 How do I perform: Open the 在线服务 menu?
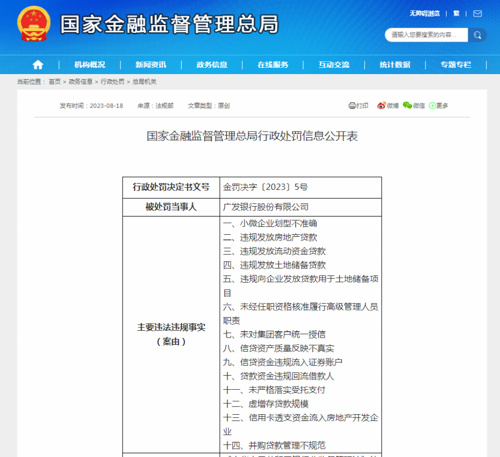click(273, 65)
